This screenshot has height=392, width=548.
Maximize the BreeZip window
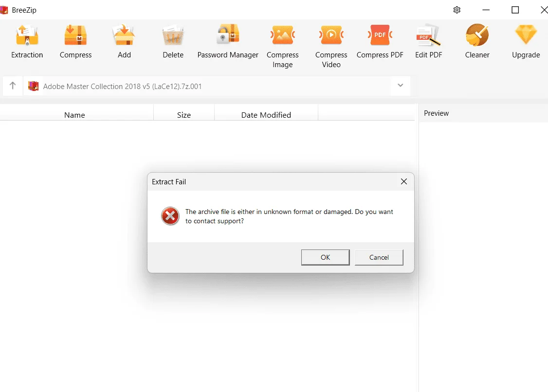(515, 10)
